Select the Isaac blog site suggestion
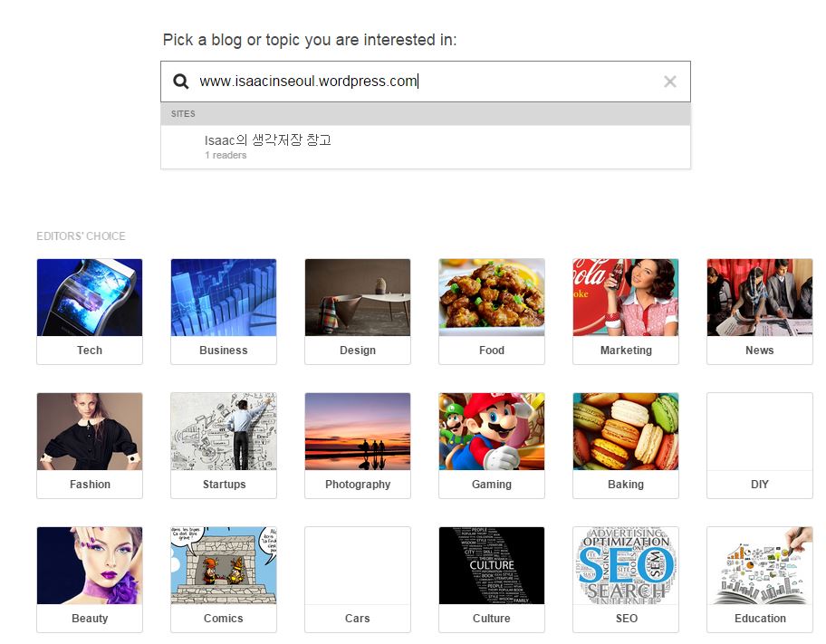This screenshot has width=826, height=644. (268, 146)
